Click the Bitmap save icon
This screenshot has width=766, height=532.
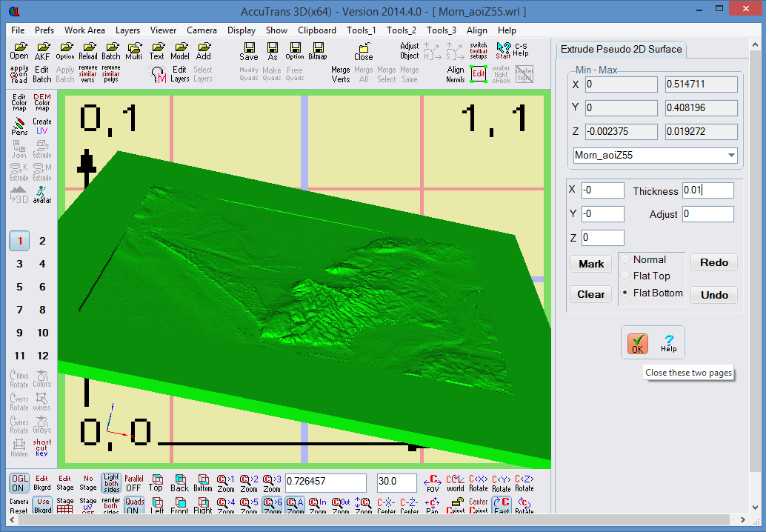[x=318, y=50]
